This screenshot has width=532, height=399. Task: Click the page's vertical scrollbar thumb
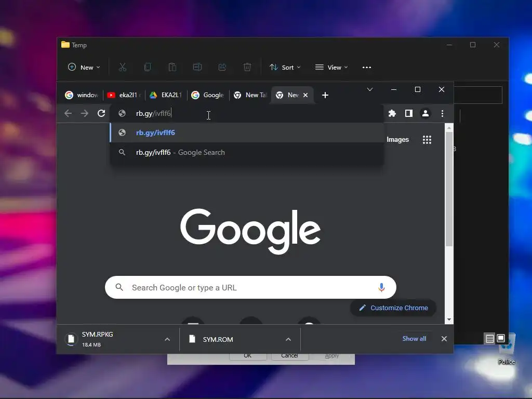[449, 189]
